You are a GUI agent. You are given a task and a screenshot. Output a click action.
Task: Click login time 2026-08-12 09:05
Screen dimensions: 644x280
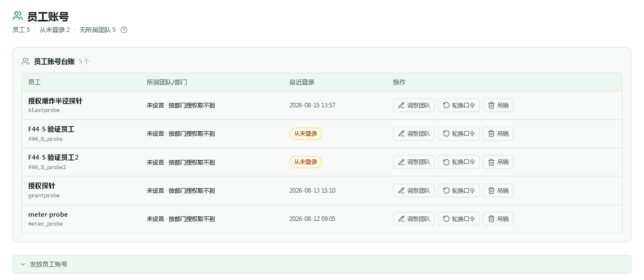click(312, 219)
